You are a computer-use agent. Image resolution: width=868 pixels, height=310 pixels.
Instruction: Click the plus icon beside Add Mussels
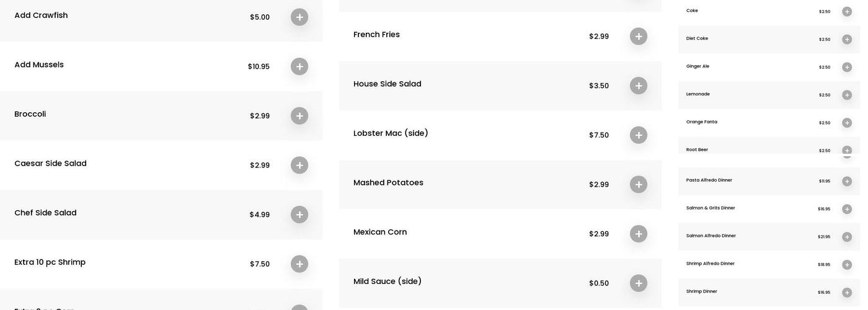pyautogui.click(x=299, y=66)
